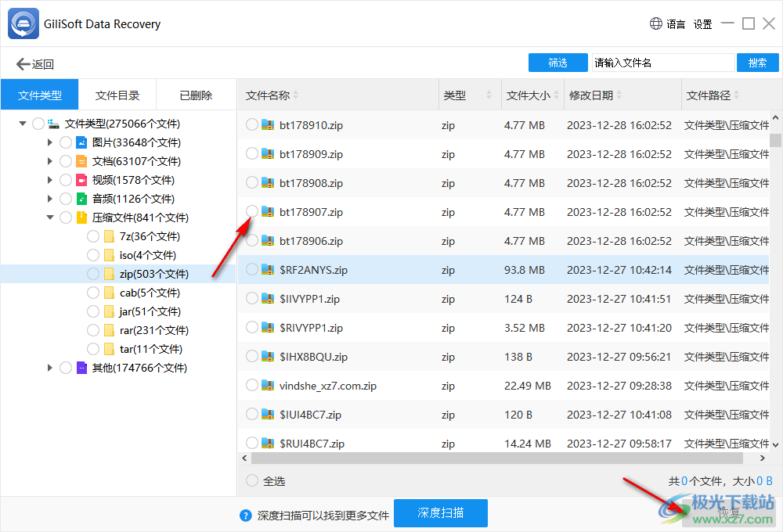This screenshot has width=783, height=532.
Task: Check the $RF2ANYS.zip row selector
Action: coord(251,269)
